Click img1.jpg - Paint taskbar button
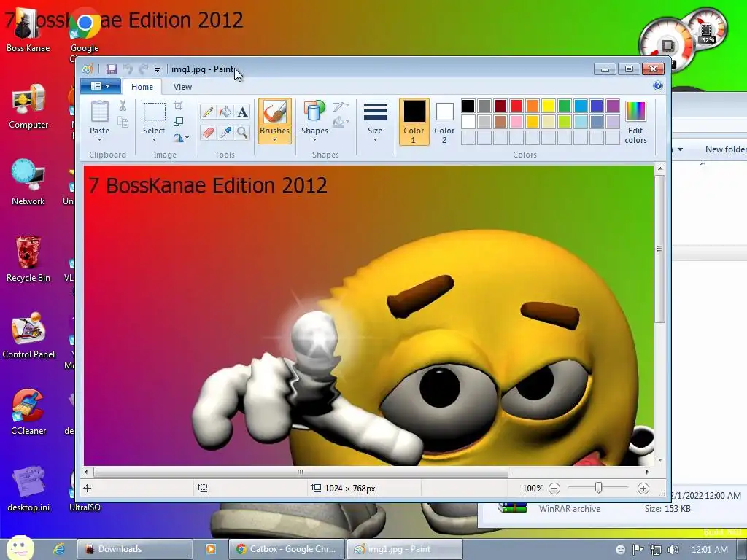The width and height of the screenshot is (747, 560). click(x=404, y=549)
